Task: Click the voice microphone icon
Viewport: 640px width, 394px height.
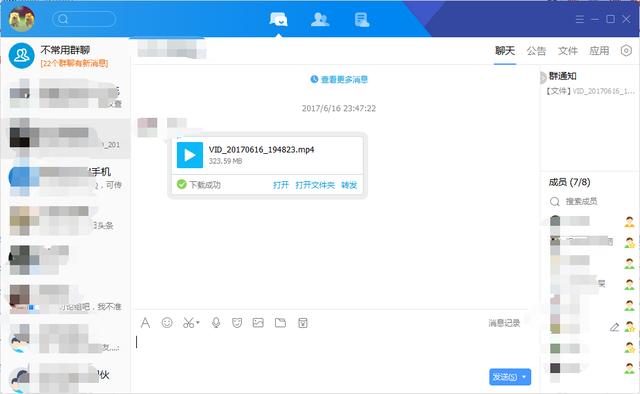Action: point(216,323)
